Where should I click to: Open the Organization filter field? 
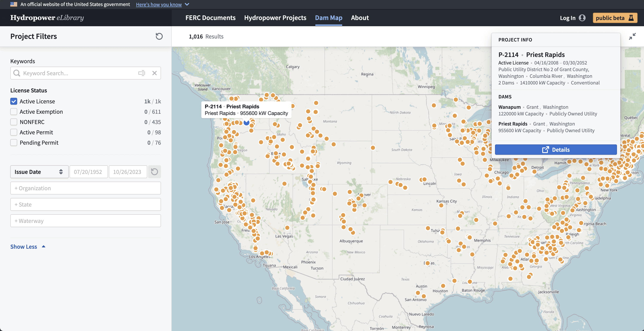coord(85,188)
